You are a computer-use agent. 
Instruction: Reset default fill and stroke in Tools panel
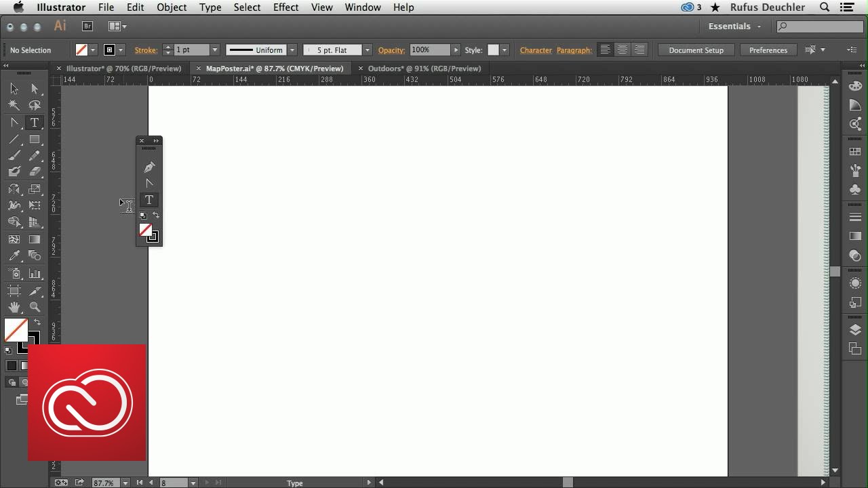click(x=8, y=350)
